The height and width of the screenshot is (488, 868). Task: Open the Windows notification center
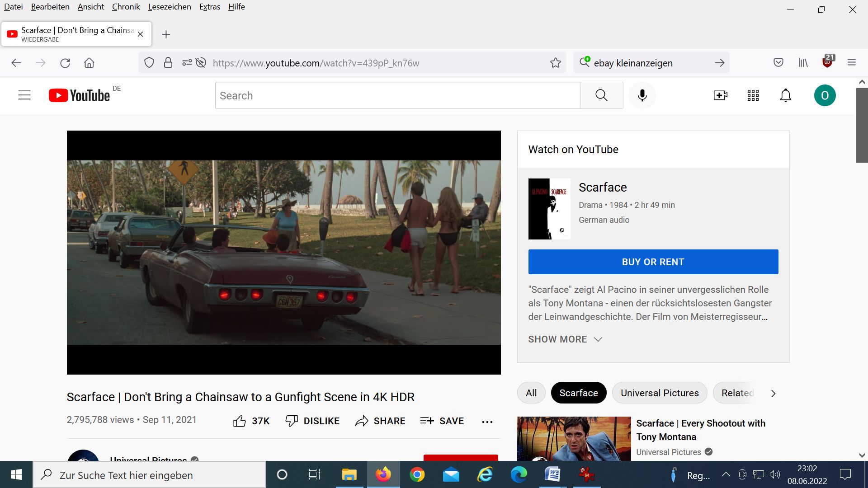pyautogui.click(x=845, y=474)
